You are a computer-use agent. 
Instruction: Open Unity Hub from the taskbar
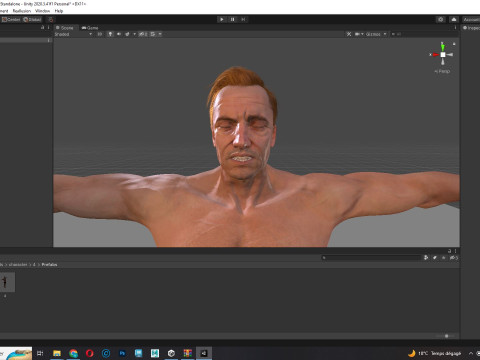171,353
